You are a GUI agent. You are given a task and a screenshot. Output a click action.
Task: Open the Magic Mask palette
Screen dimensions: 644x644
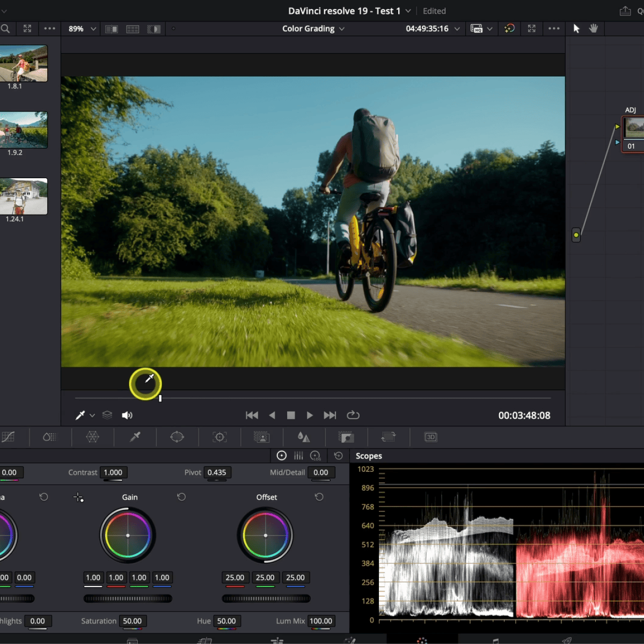(x=261, y=437)
